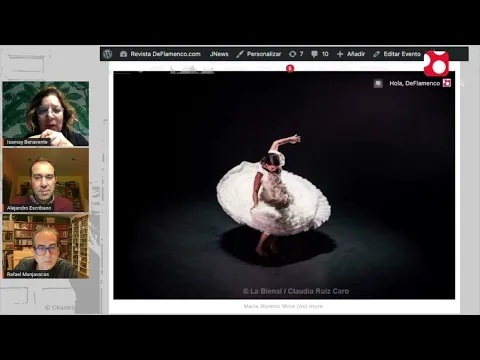Click the grey notification square icon
The height and width of the screenshot is (360, 480).
click(x=378, y=83)
